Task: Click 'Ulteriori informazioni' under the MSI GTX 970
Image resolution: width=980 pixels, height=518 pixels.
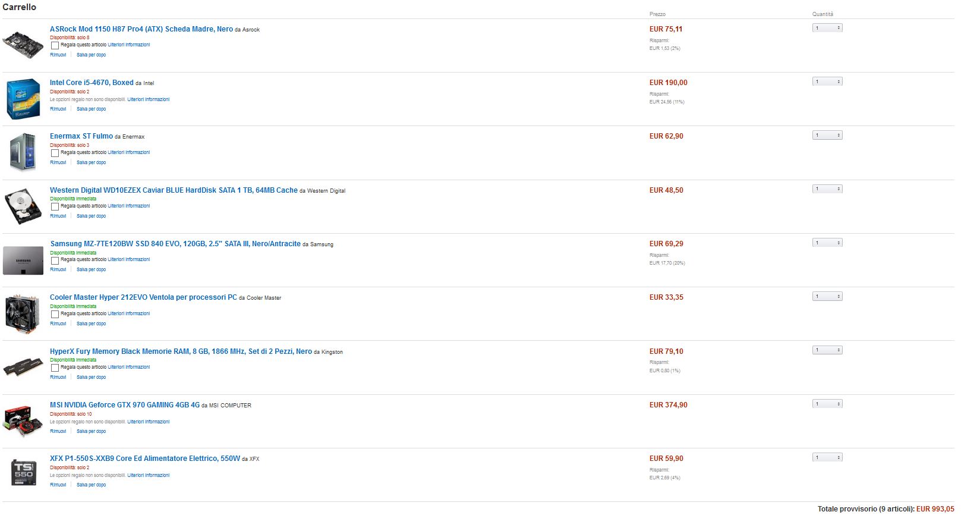Action: coord(149,422)
